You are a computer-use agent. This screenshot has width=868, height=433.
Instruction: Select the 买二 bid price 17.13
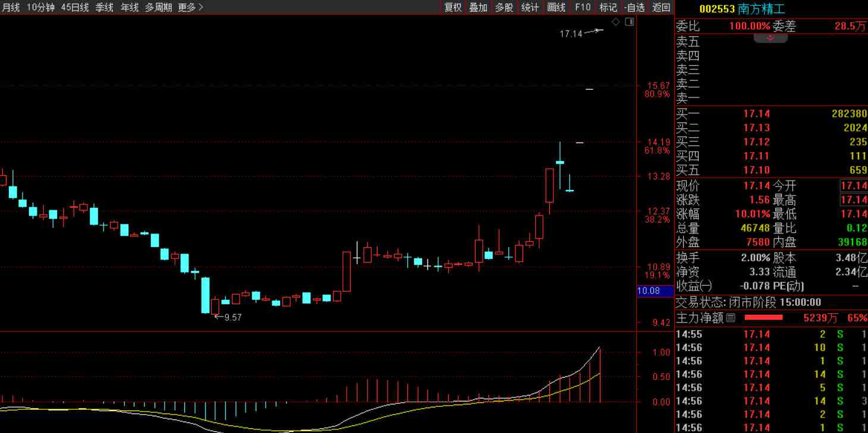click(757, 128)
